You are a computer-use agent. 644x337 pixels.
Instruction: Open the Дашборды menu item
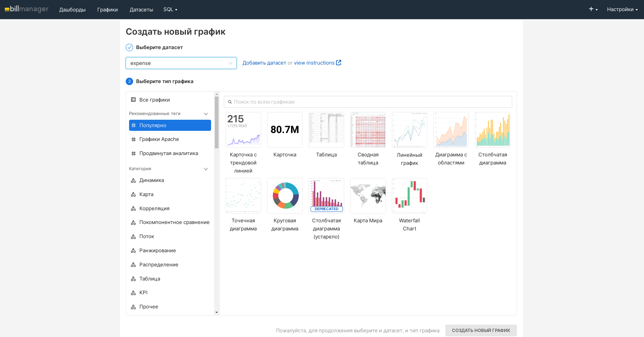[x=72, y=9]
